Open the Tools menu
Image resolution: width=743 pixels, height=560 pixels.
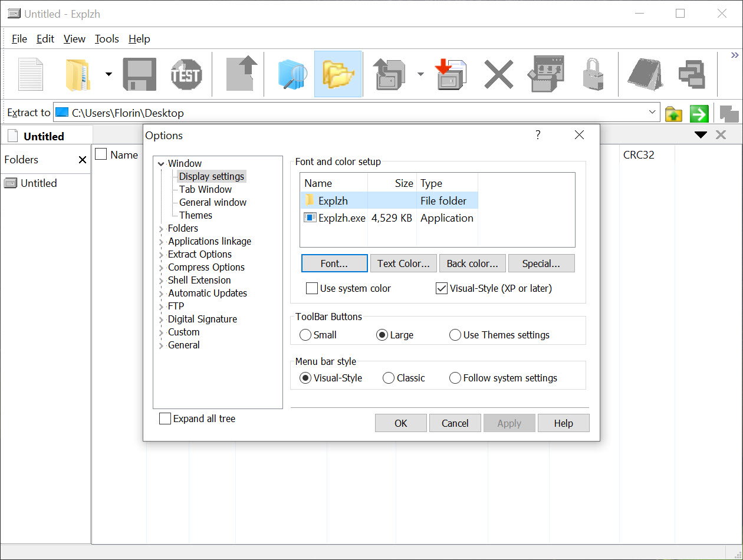tap(107, 39)
